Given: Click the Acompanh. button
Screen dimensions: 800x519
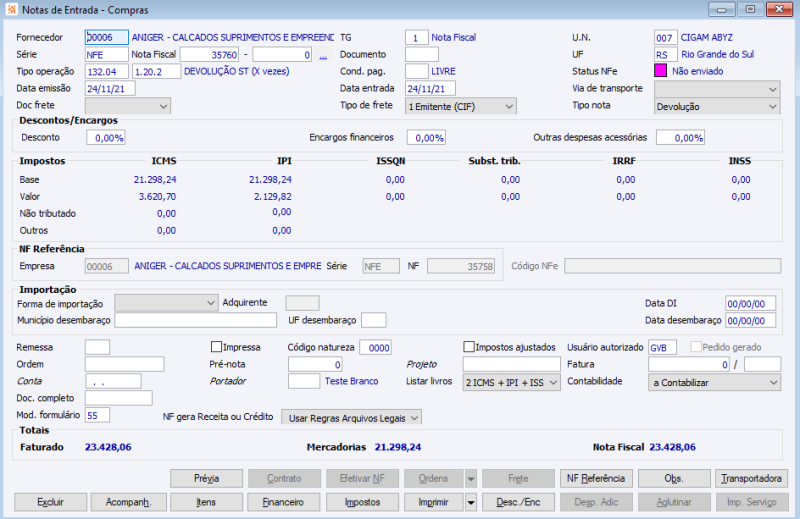Looking at the screenshot, I should [x=129, y=503].
